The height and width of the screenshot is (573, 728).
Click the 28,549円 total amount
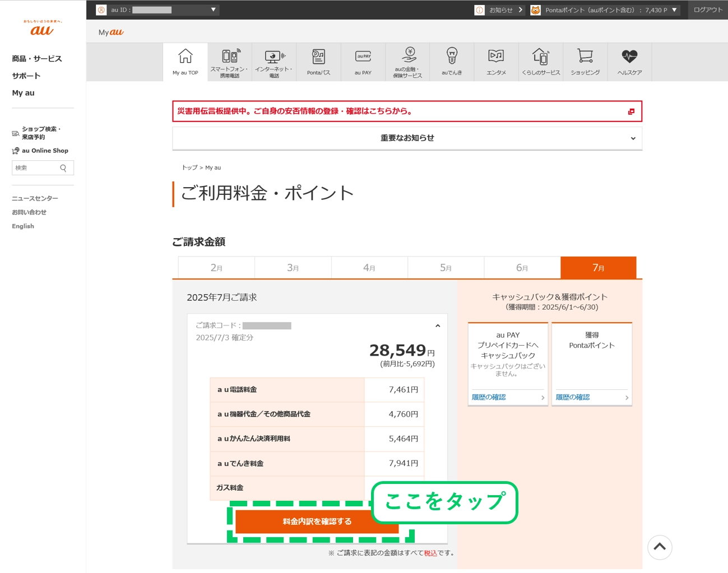pyautogui.click(x=402, y=351)
